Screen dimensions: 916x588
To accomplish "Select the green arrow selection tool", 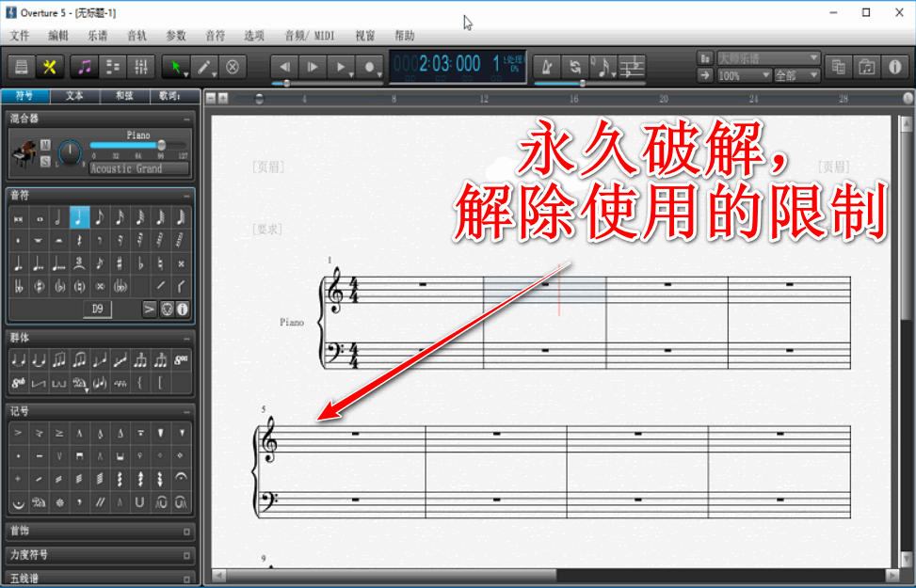I will click(175, 67).
